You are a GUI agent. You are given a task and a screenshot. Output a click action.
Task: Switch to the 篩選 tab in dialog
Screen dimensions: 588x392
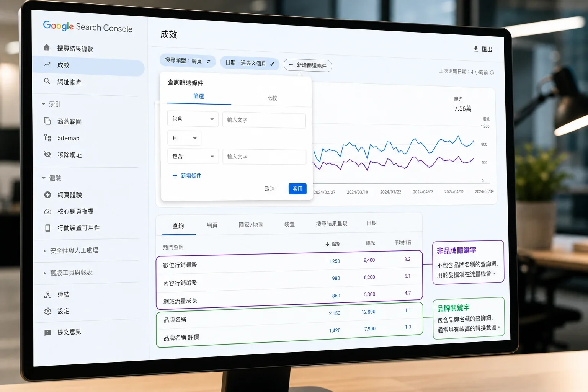[x=199, y=96]
